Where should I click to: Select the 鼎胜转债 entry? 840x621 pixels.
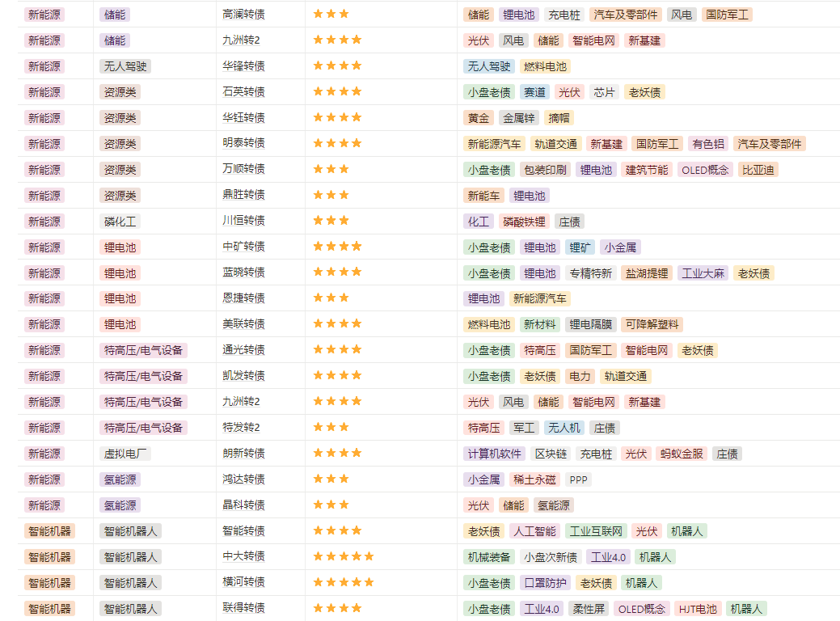pos(243,195)
